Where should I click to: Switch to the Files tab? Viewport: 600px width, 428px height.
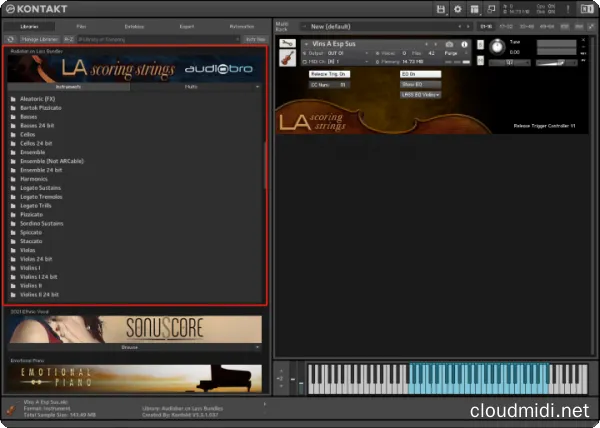tap(81, 26)
